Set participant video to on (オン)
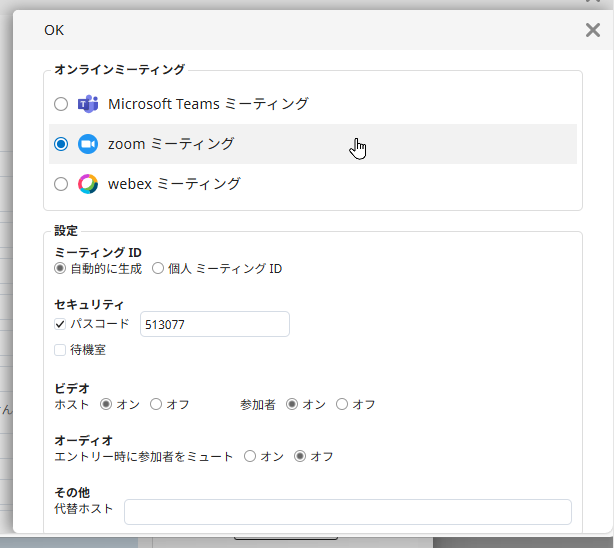The height and width of the screenshot is (548, 614). [292, 404]
